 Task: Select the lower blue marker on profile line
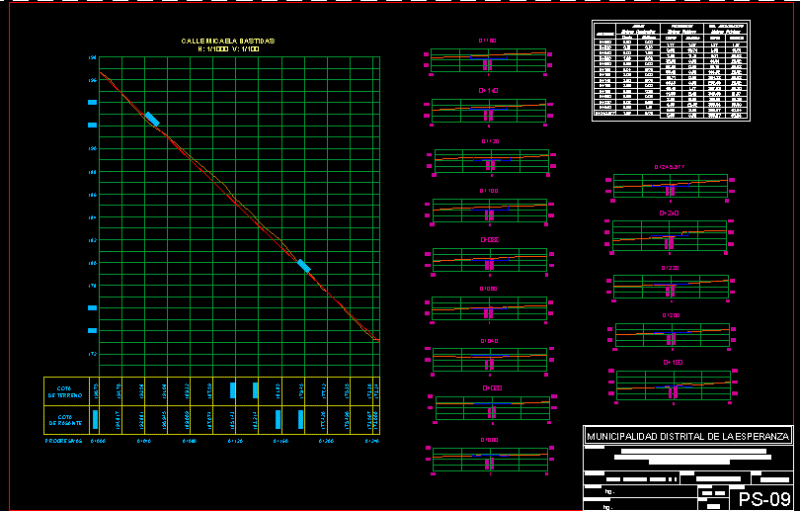click(x=304, y=266)
